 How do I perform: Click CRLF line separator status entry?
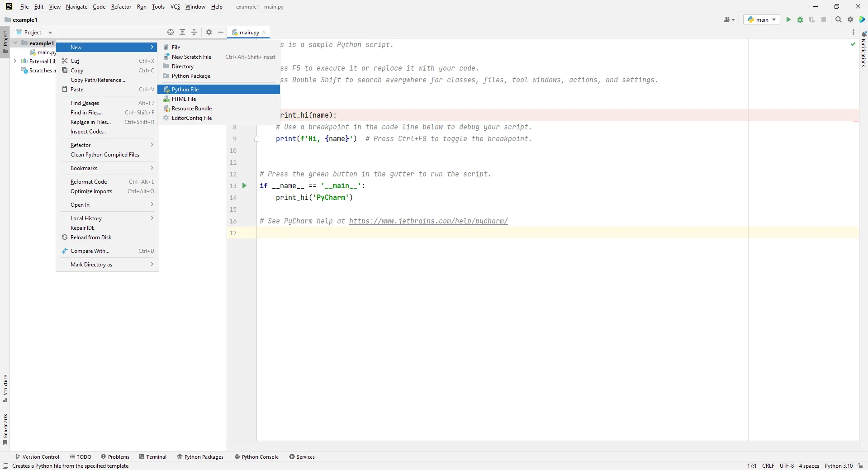click(768, 466)
